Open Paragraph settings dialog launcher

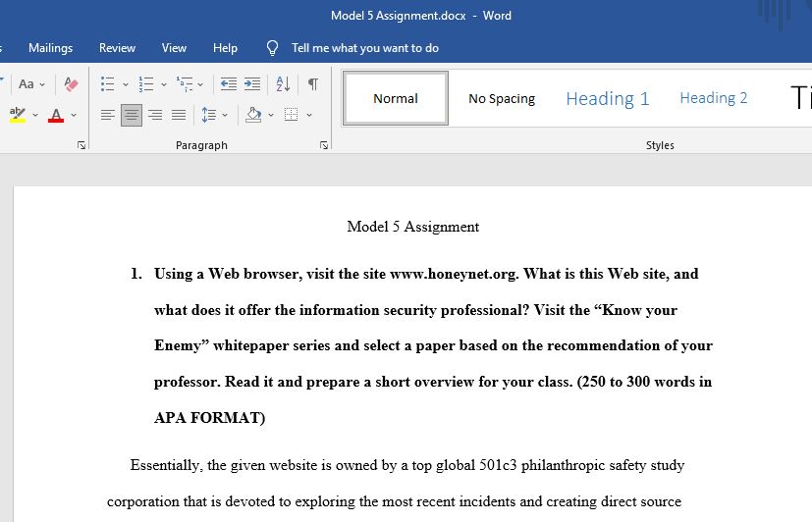tap(324, 145)
